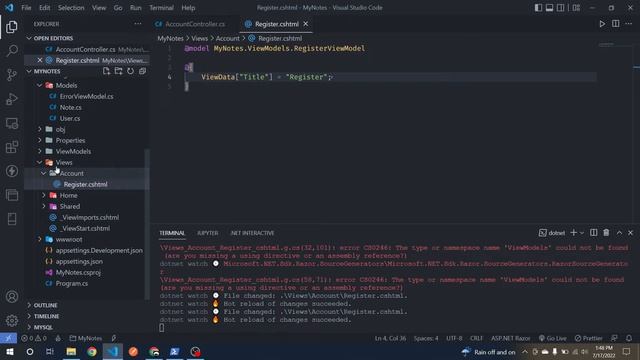
Task: Collapse the Views folder
Action: click(40, 162)
